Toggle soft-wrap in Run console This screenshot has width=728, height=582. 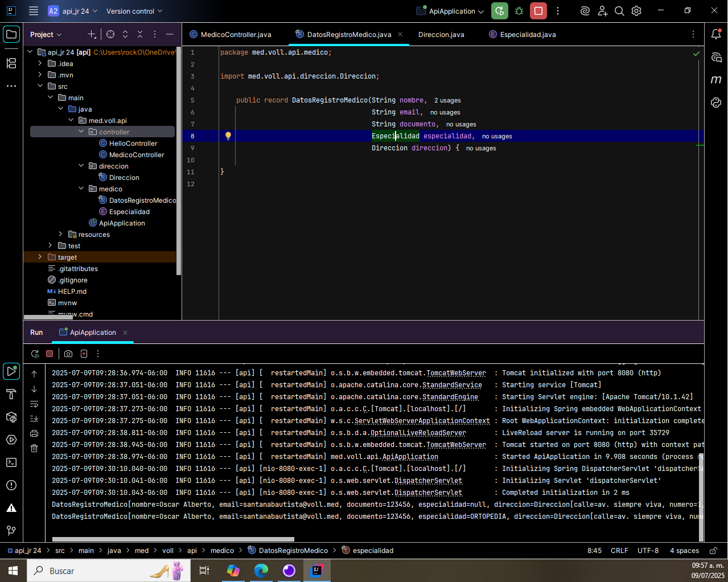click(34, 404)
